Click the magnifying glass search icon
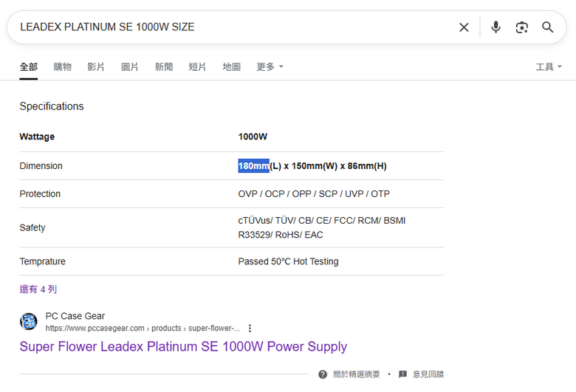The height and width of the screenshot is (392, 576). (547, 27)
